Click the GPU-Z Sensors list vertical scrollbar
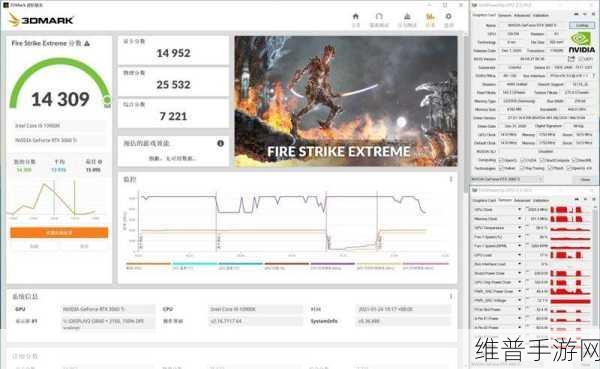The image size is (600, 369). (x=595, y=268)
